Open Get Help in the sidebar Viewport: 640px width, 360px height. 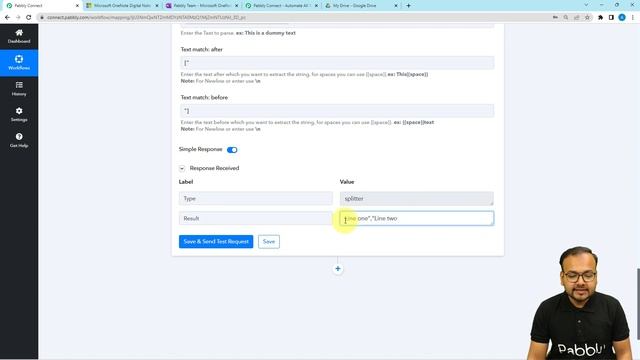19,140
